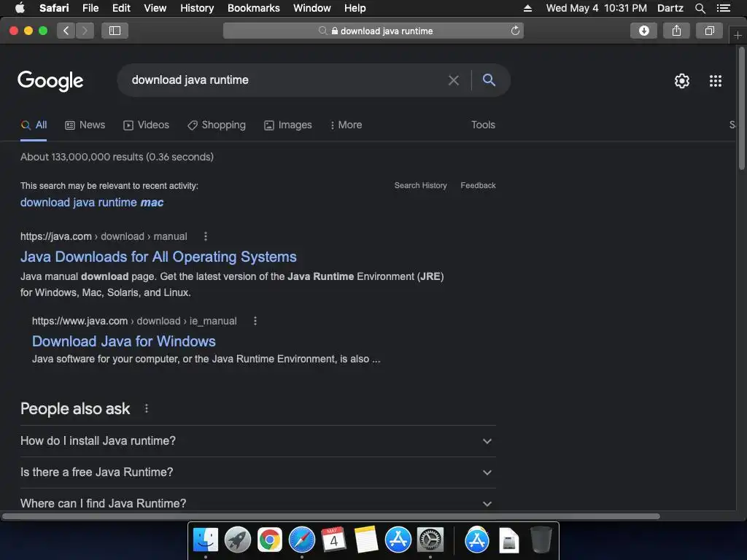Submit search with magnifier icon
Viewport: 747px width, 560px height.
point(489,80)
